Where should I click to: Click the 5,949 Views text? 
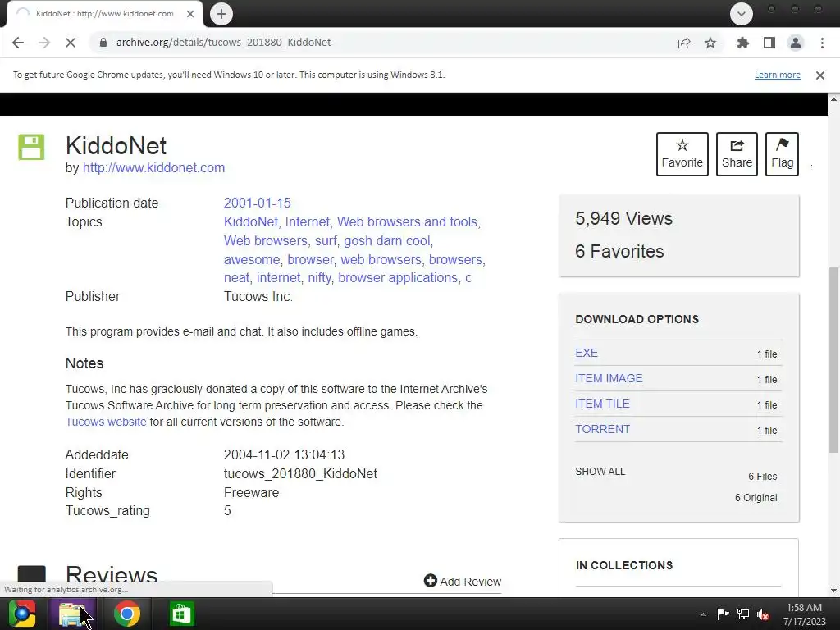tap(623, 218)
